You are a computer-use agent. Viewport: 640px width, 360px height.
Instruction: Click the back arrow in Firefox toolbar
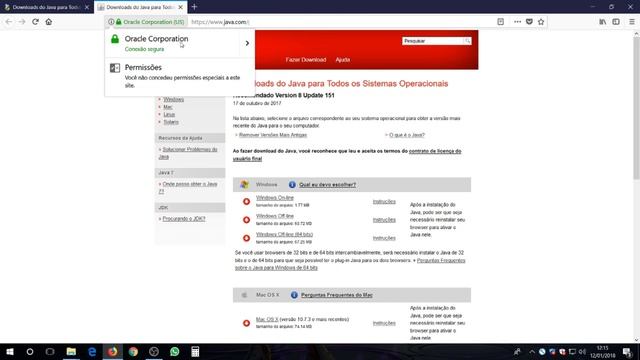pos(9,22)
